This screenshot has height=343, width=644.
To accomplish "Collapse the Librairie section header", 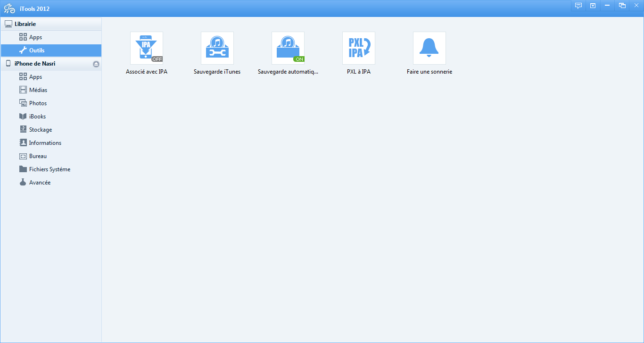I will coord(51,24).
